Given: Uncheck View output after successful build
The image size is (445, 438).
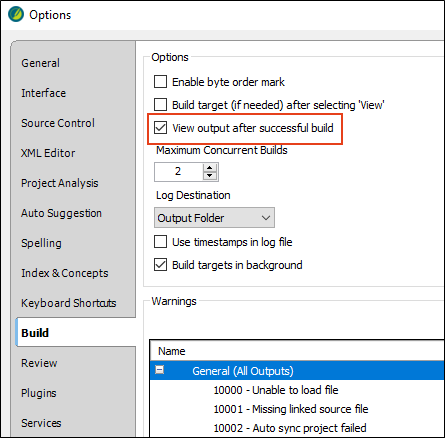Looking at the screenshot, I should click(160, 128).
